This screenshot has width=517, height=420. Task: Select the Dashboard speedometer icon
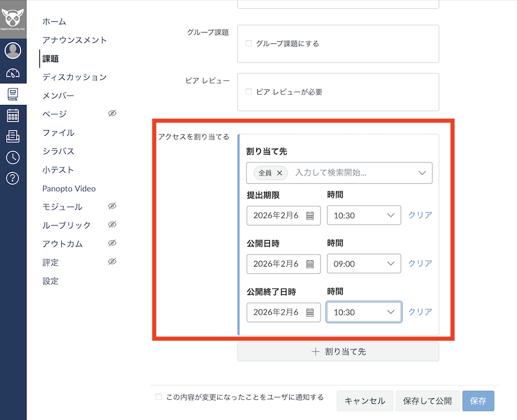click(13, 72)
